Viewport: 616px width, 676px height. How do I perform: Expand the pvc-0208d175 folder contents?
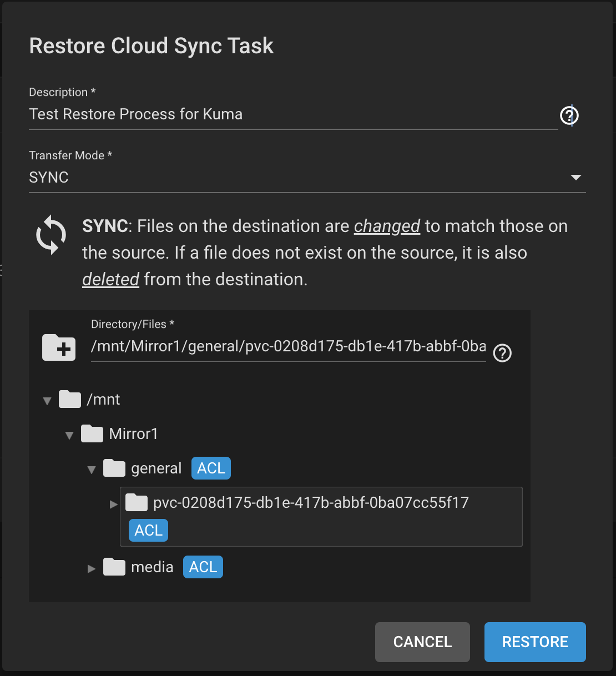[x=113, y=503]
